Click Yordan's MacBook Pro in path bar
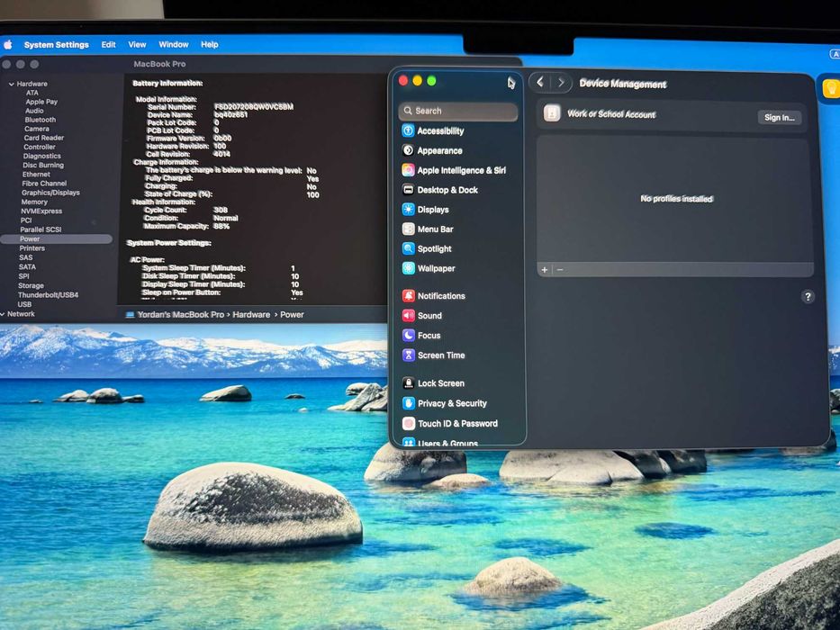 click(x=175, y=314)
